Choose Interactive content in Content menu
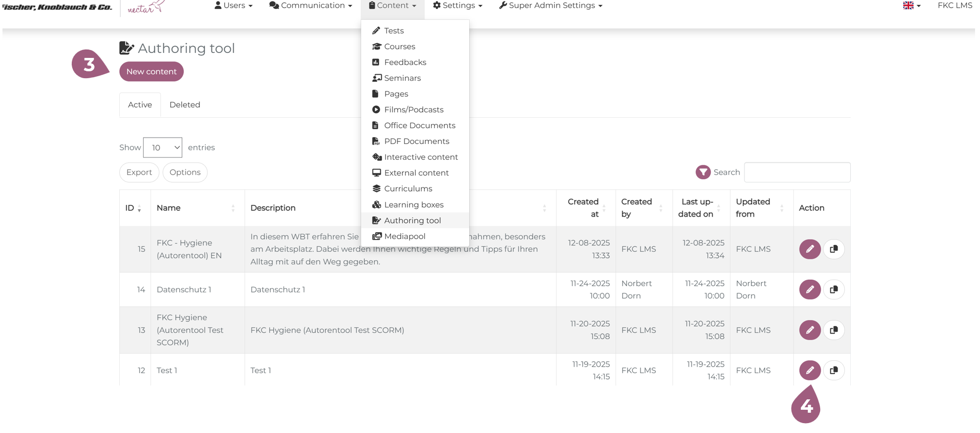 (x=421, y=157)
